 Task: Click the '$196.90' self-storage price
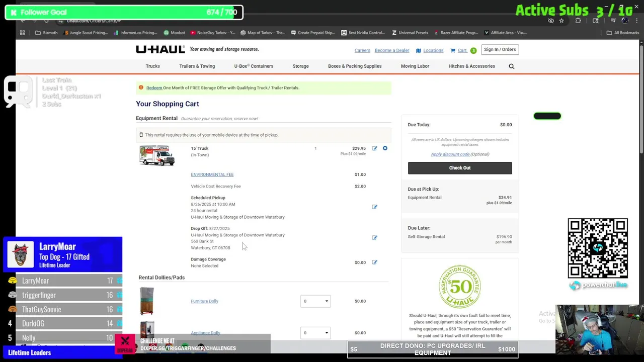(x=504, y=236)
